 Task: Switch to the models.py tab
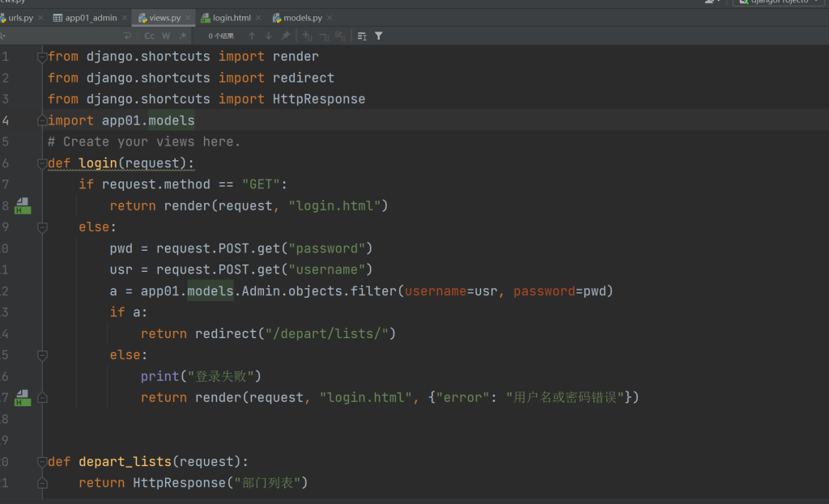pos(301,17)
